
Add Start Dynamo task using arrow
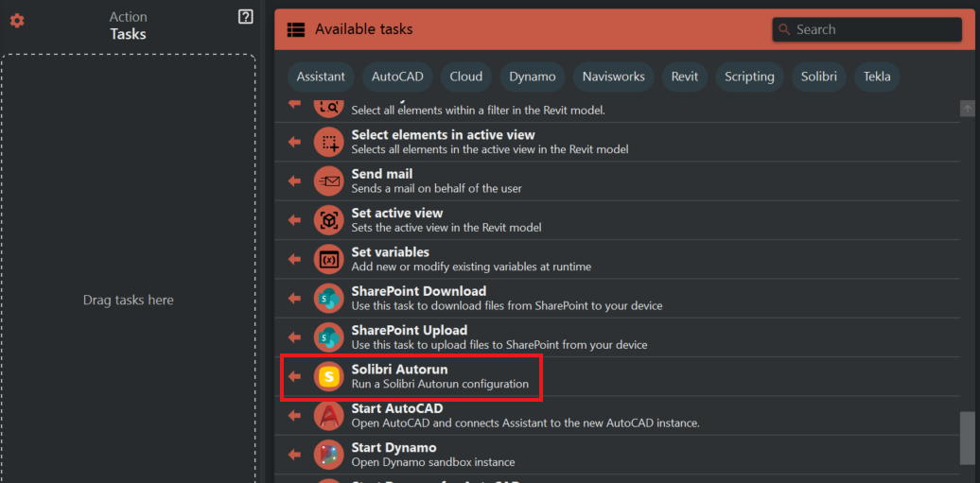294,455
